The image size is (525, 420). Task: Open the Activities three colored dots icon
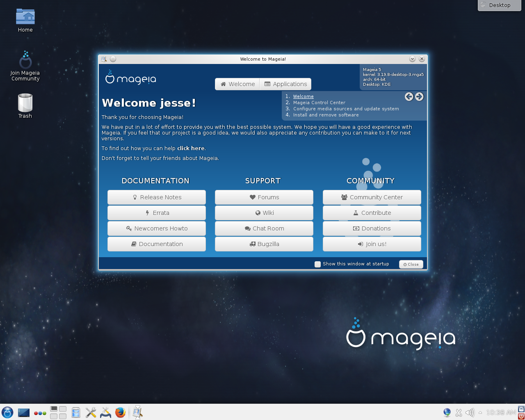pos(40,413)
